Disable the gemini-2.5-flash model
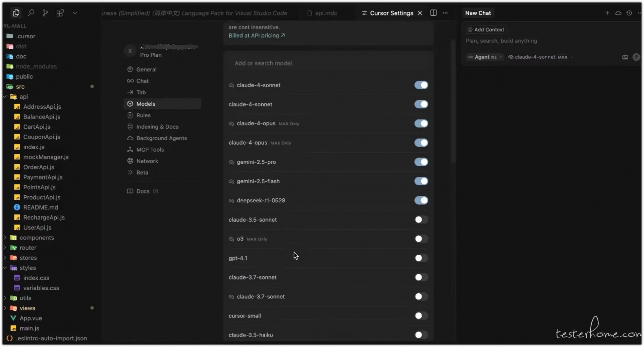This screenshot has width=644, height=347. 421,181
